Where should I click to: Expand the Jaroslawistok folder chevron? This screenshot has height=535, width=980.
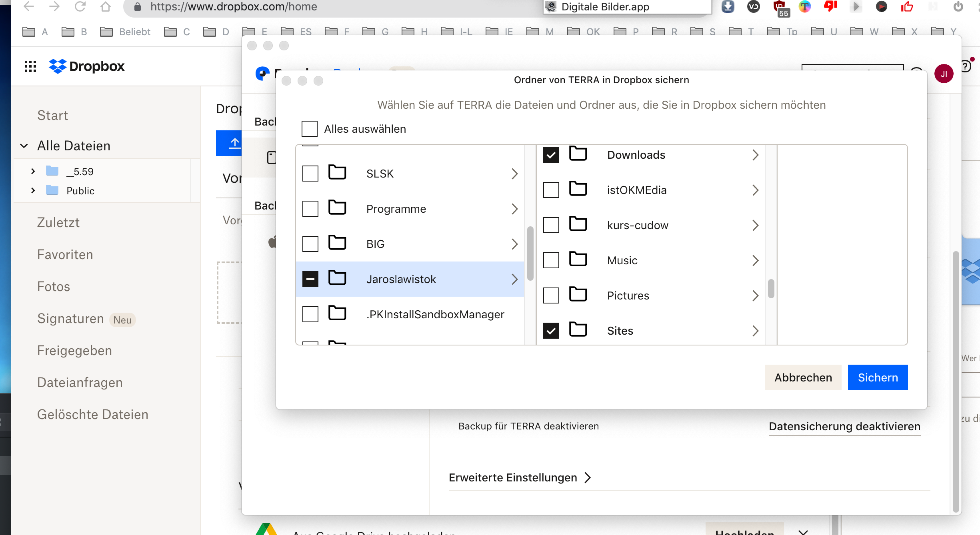(x=515, y=279)
